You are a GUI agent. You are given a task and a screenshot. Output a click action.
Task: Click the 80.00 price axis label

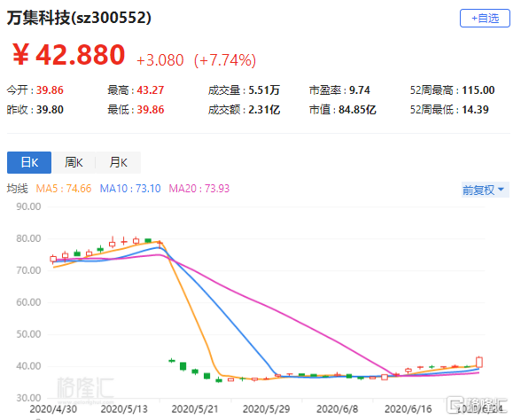pyautogui.click(x=28, y=238)
